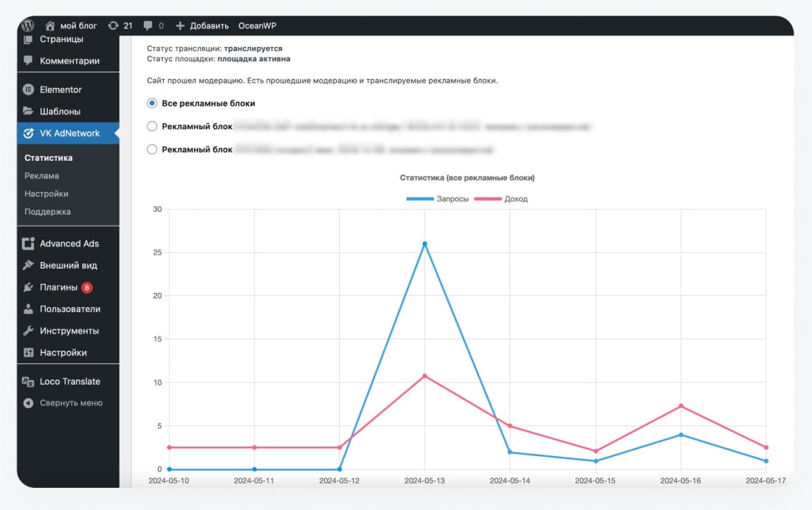Open Elementor via its sidebar icon
Screen dimensions: 812x510
coord(29,89)
